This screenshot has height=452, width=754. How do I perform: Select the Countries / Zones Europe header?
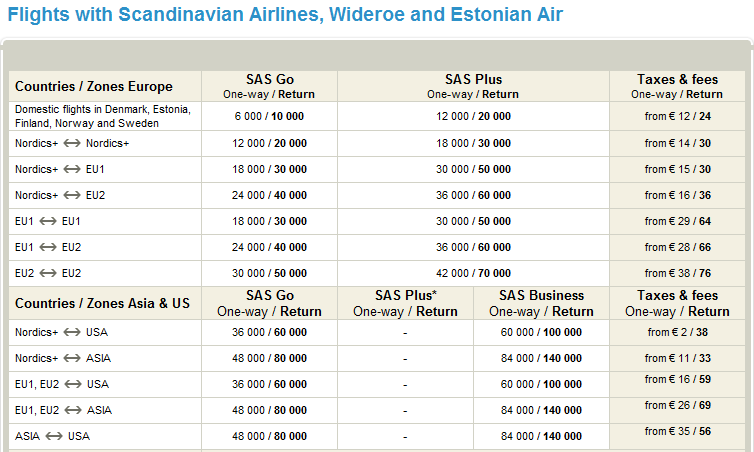(94, 87)
